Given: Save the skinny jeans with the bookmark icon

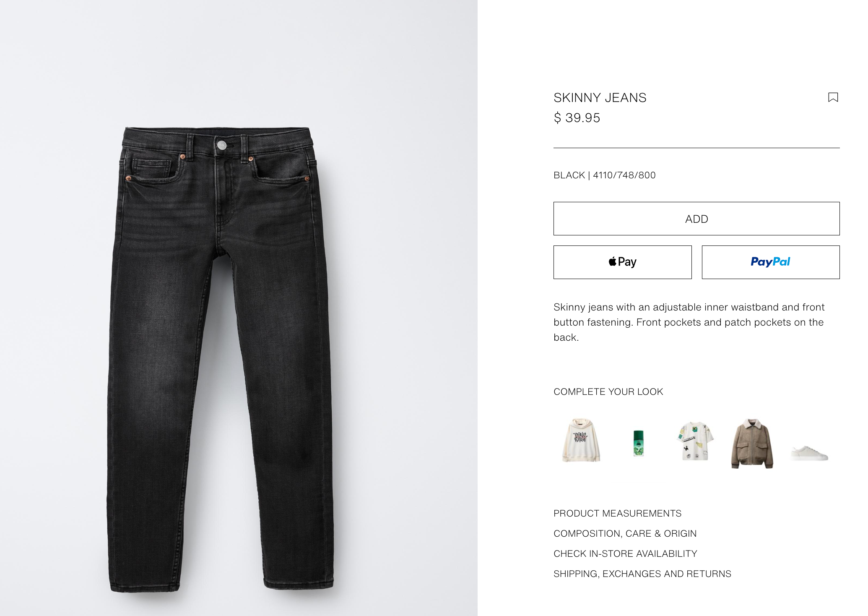Looking at the screenshot, I should coord(833,97).
